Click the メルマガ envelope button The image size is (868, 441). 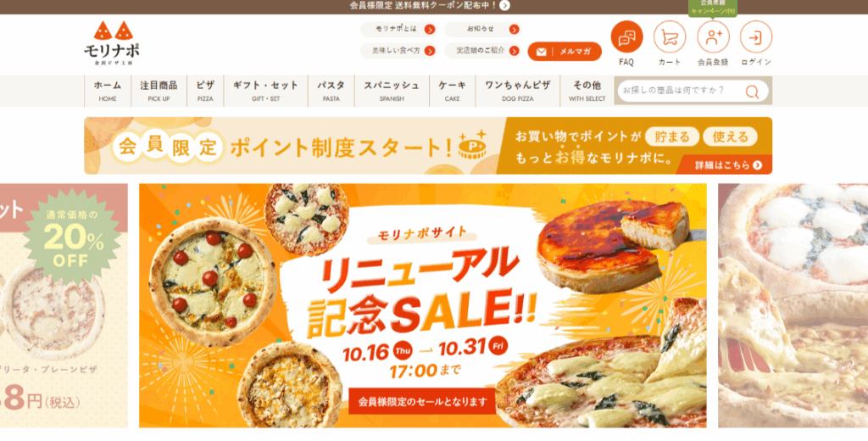[x=565, y=52]
